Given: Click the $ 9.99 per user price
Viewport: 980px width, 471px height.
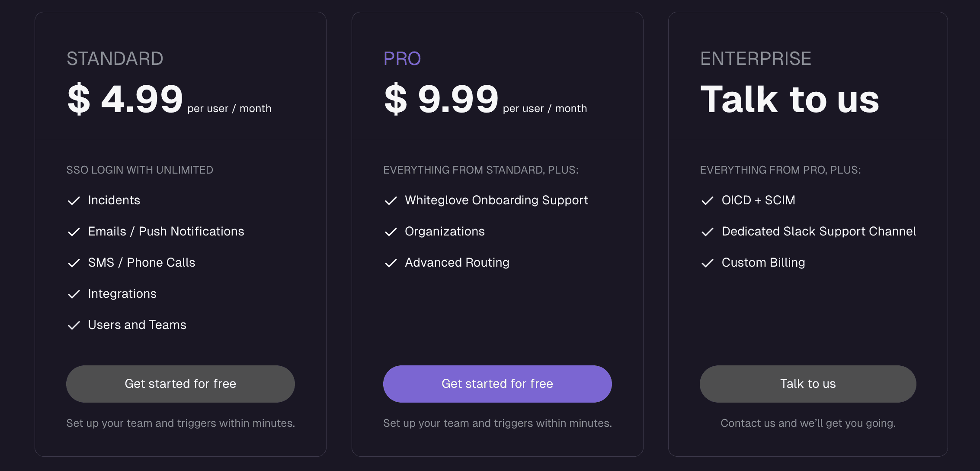Looking at the screenshot, I should pos(485,99).
